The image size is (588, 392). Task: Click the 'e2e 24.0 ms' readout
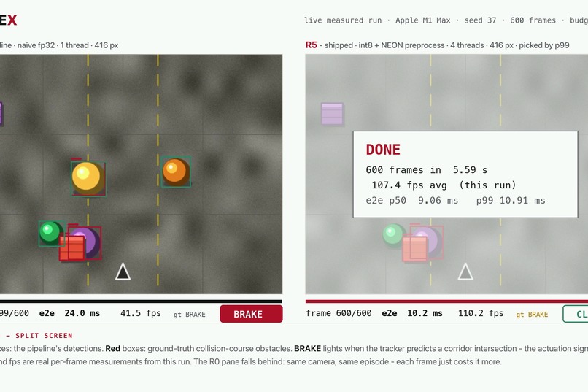pyautogui.click(x=69, y=313)
